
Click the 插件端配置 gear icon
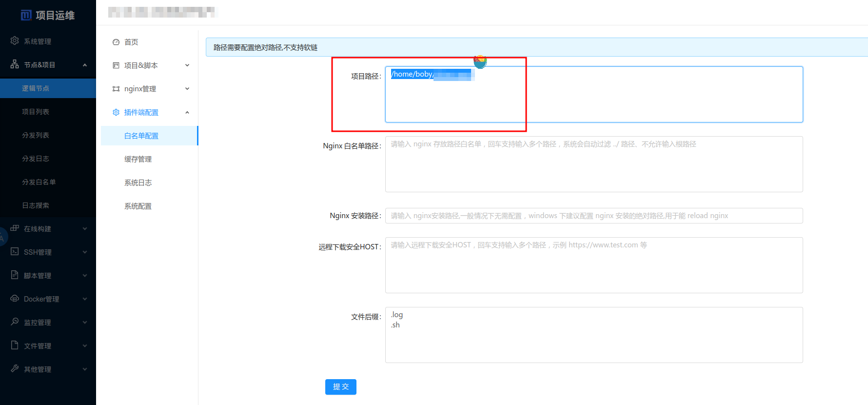click(x=116, y=112)
